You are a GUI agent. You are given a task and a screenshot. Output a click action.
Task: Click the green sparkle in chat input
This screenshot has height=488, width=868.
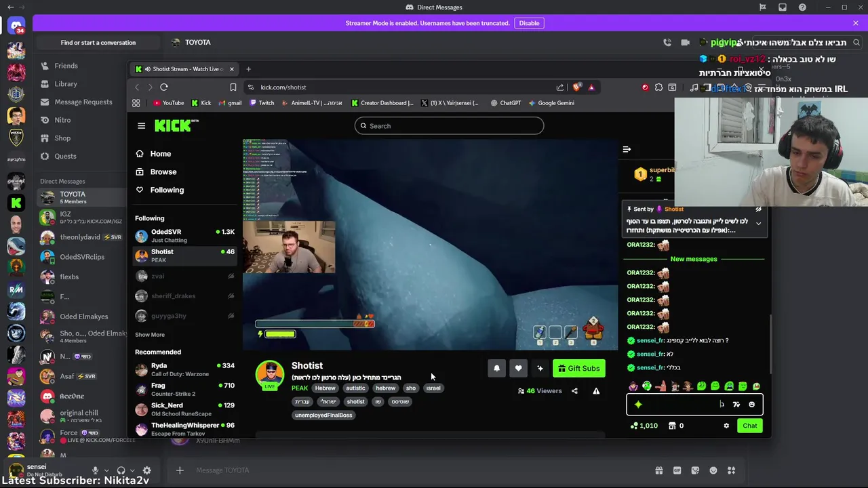(x=638, y=405)
